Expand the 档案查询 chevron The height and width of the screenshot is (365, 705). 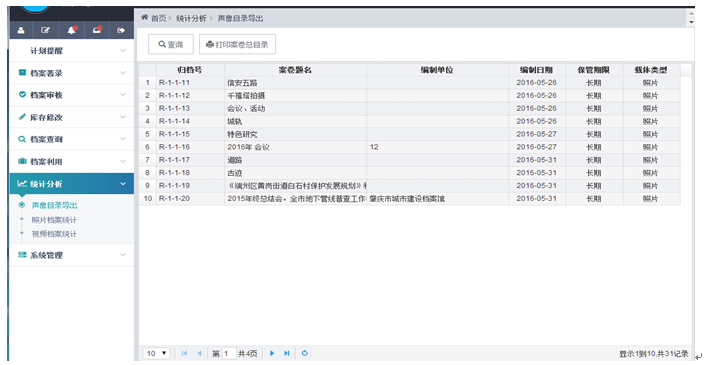click(123, 139)
